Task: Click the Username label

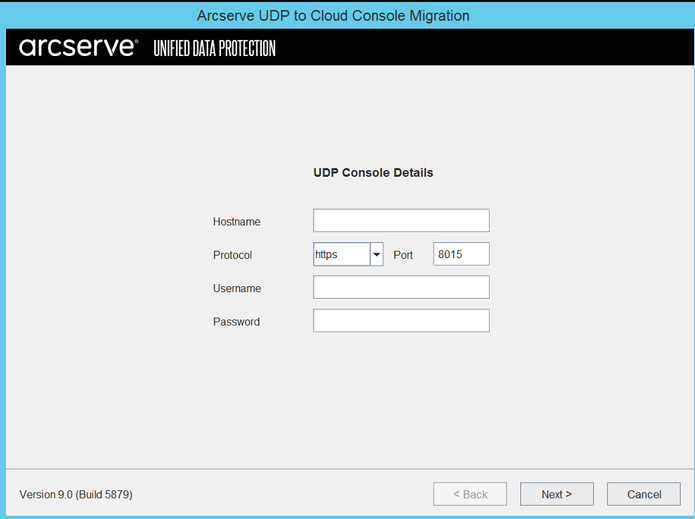Action: [237, 288]
